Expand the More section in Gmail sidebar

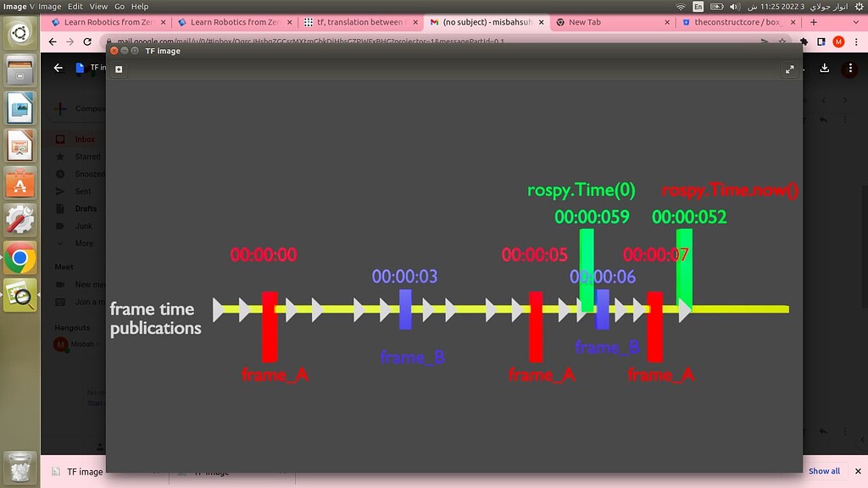[86, 243]
